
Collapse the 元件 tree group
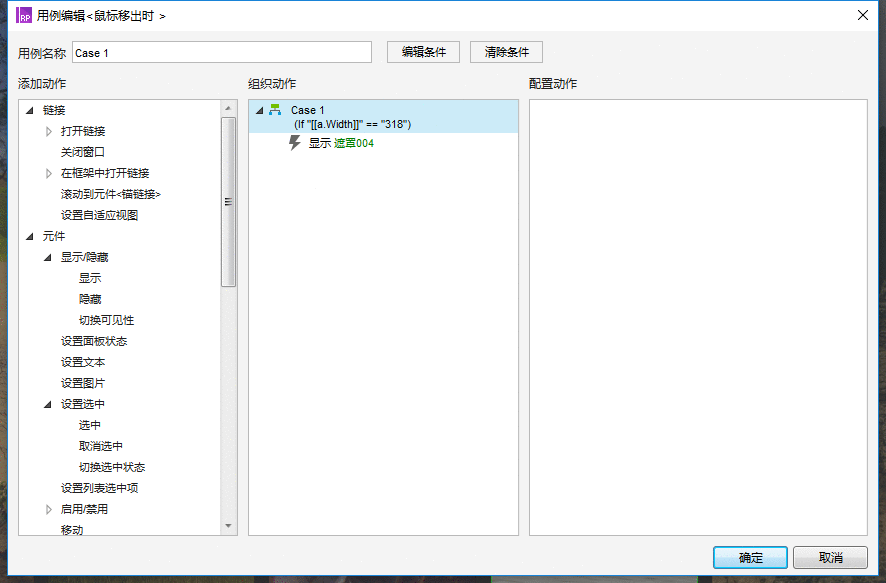pos(30,236)
